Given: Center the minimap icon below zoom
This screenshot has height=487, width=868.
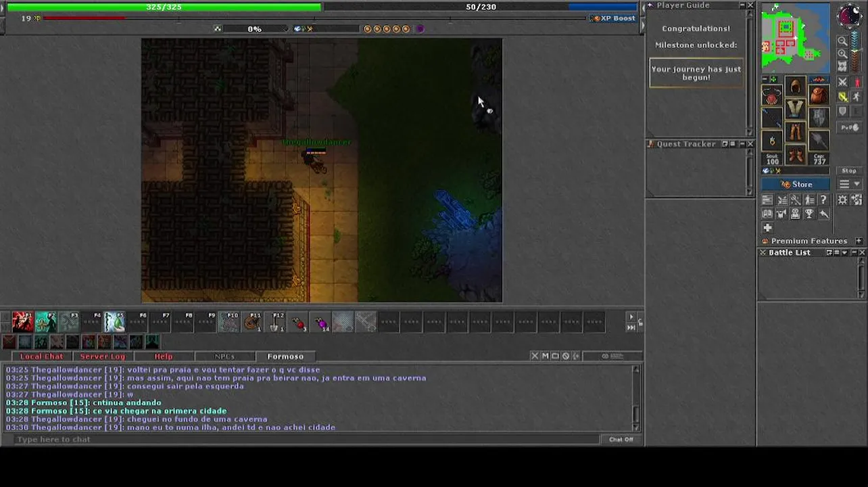Looking at the screenshot, I should [842, 66].
